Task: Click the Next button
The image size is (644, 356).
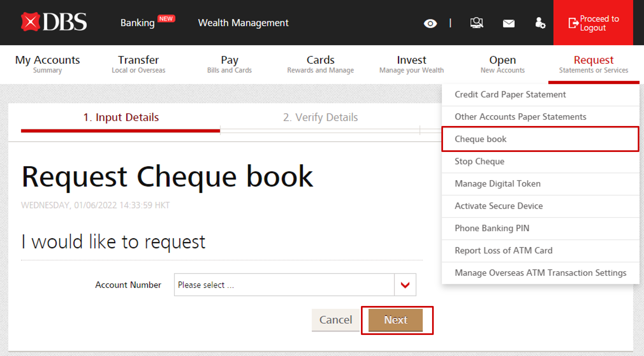Action: click(x=395, y=320)
